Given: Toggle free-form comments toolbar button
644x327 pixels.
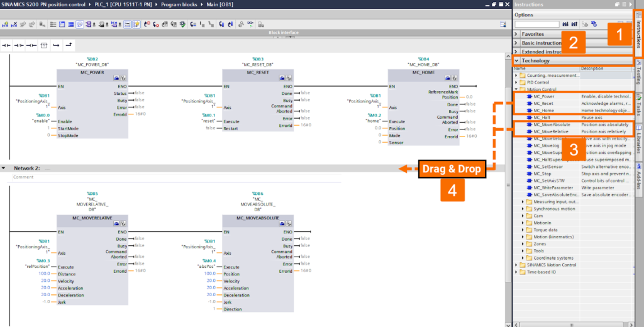Looking at the screenshot, I should pos(80,25).
